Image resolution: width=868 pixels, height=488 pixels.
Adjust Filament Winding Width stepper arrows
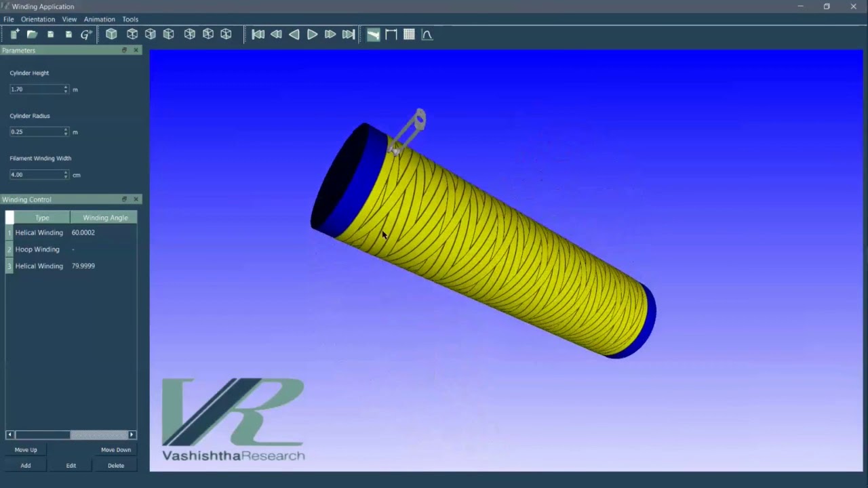(66, 174)
